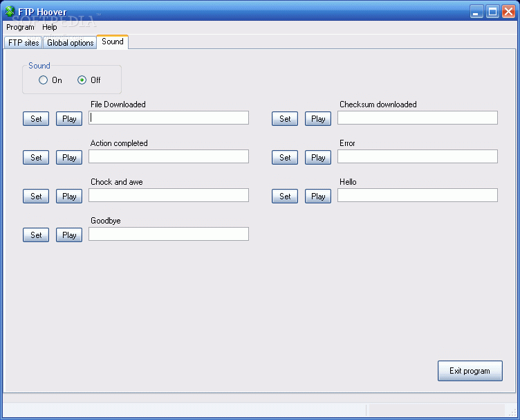Minimize the FTP Hoover window
Image resolution: width=520 pixels, height=420 pixels.
tap(476, 12)
